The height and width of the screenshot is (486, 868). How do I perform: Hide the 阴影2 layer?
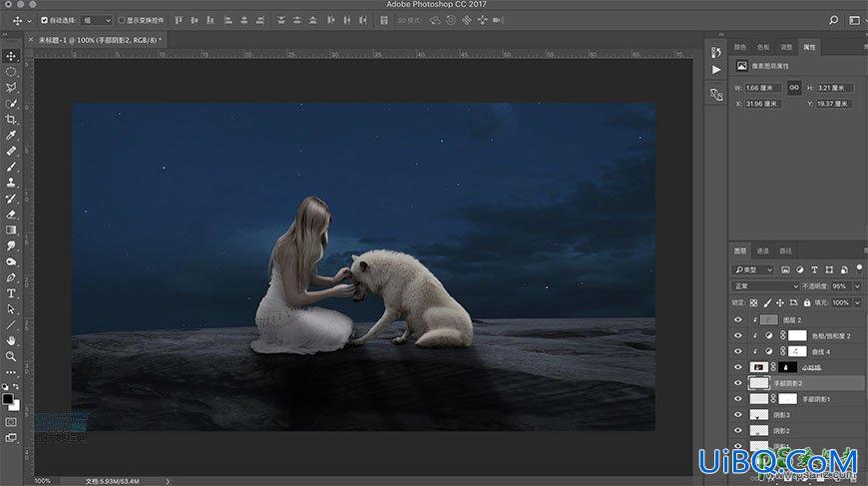click(x=738, y=430)
